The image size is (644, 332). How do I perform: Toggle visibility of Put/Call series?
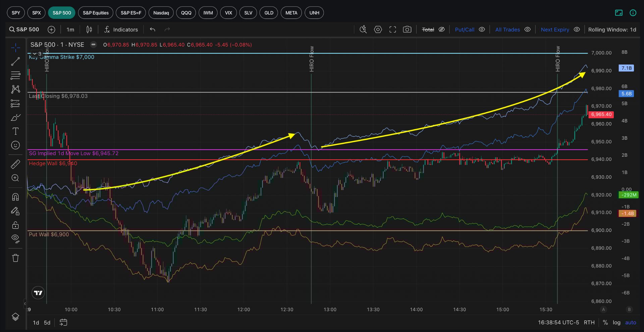point(482,30)
